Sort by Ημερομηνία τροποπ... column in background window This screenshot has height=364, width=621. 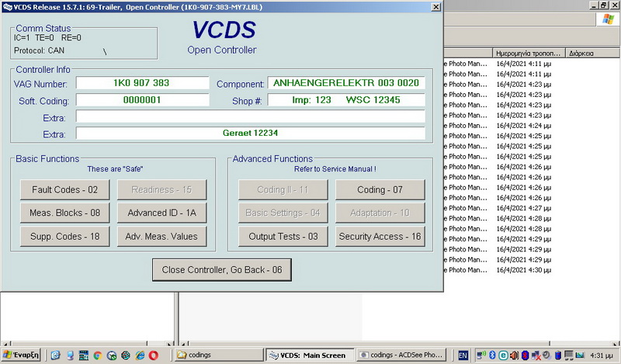(x=529, y=53)
